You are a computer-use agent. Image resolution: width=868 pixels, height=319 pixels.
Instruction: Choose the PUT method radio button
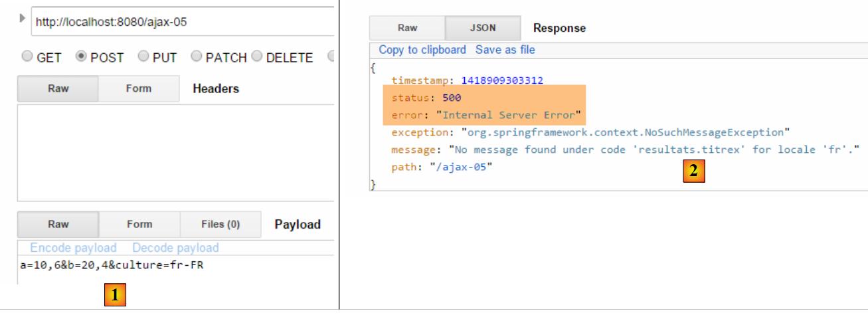click(x=143, y=57)
